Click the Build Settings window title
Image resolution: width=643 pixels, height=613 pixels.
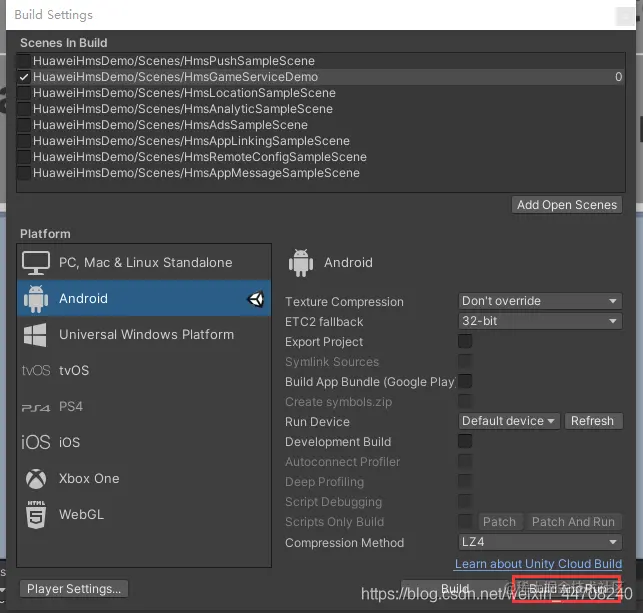(53, 15)
